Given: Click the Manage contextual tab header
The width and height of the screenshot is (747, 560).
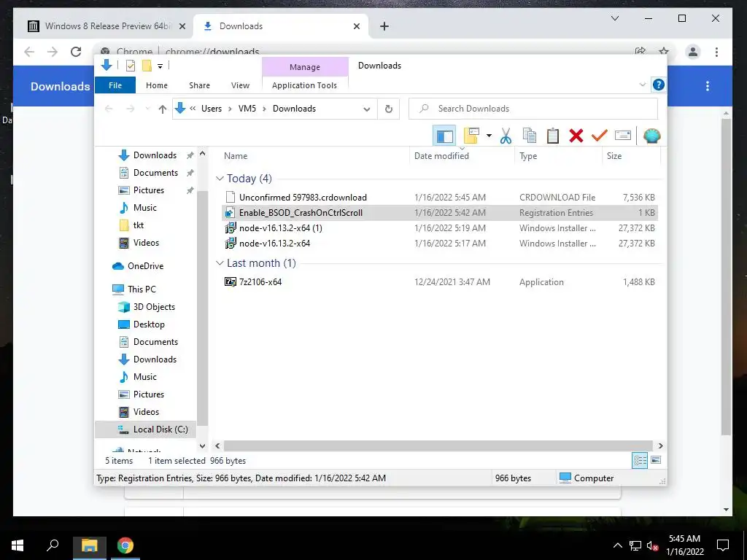Looking at the screenshot, I should point(305,67).
